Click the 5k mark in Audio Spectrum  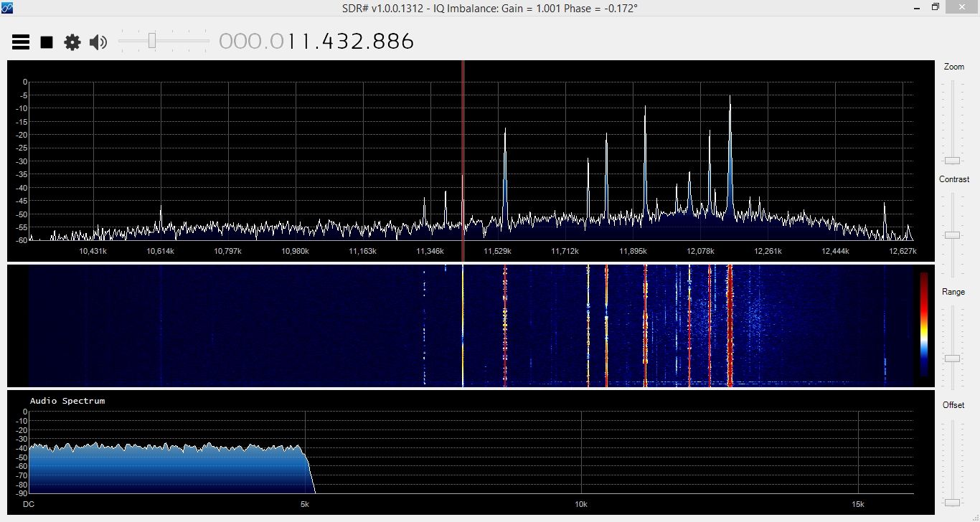coord(305,504)
